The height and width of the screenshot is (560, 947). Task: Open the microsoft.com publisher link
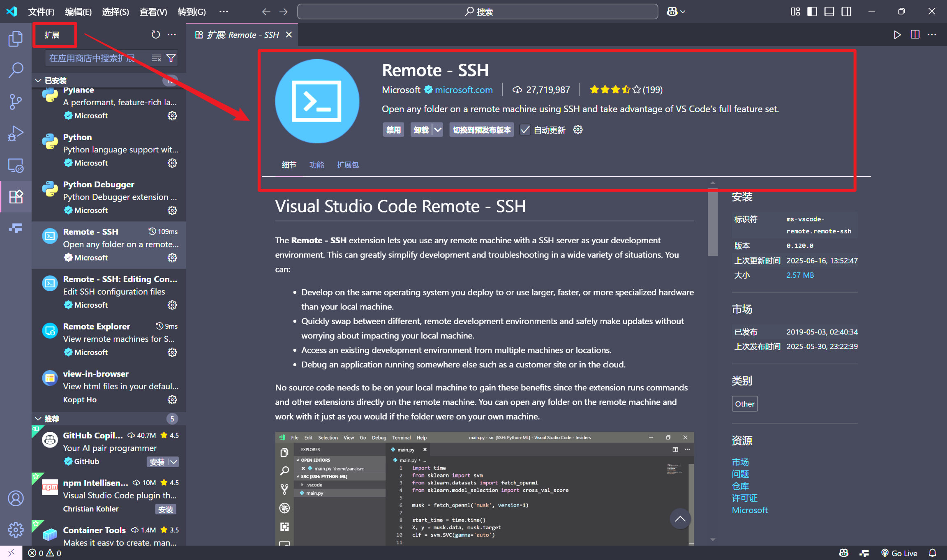tap(464, 90)
